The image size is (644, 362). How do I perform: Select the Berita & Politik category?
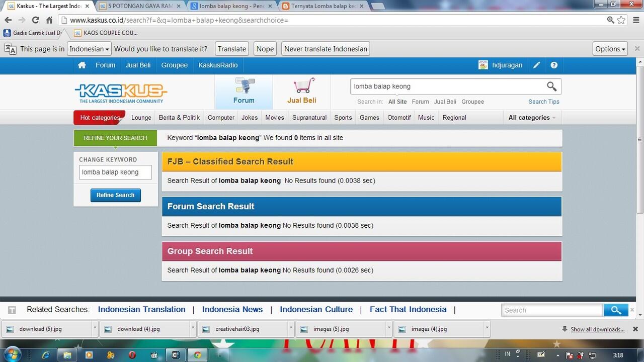(x=179, y=118)
